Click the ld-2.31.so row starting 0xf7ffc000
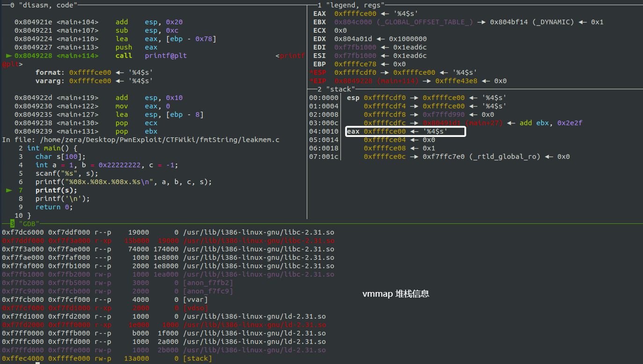The image size is (643, 364). coord(164,342)
